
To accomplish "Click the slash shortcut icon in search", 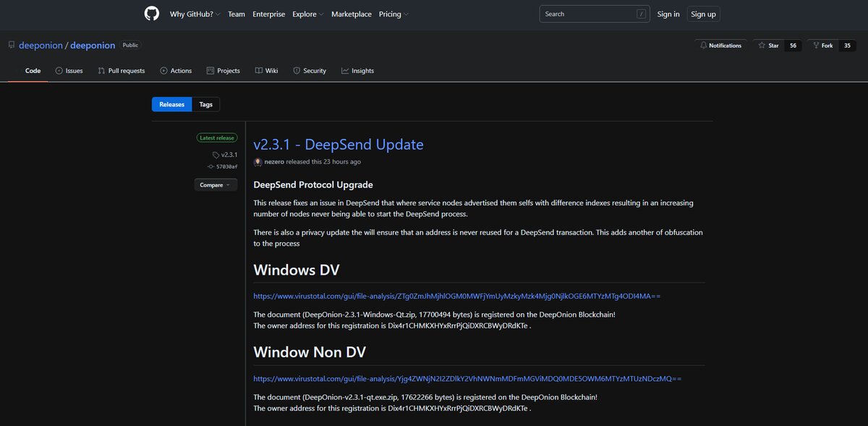I will 641,14.
